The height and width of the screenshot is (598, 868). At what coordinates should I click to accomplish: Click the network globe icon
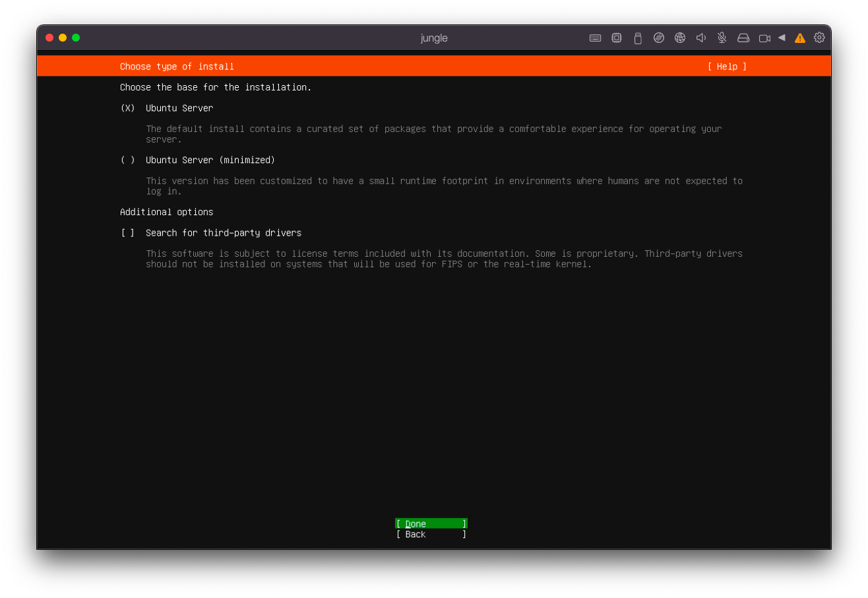pyautogui.click(x=680, y=38)
